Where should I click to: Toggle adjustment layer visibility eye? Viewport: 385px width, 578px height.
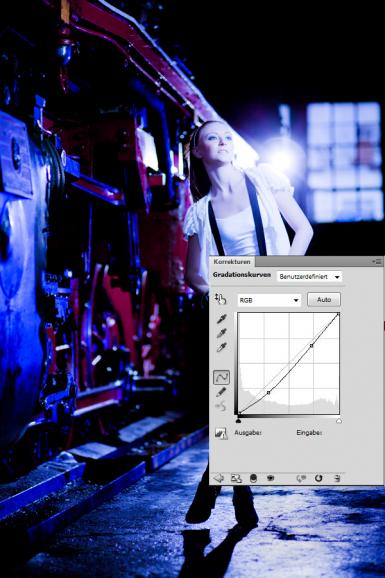click(271, 478)
